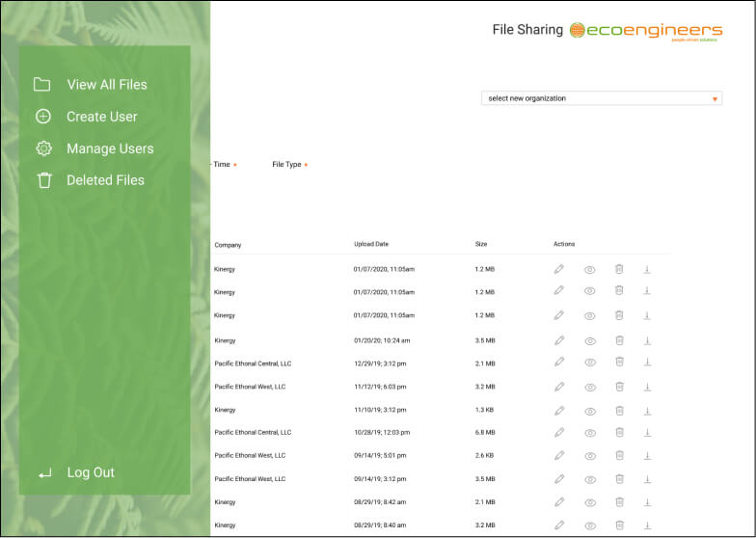Delete the Pacific Ethonal Central 12/29/19 file

click(619, 361)
